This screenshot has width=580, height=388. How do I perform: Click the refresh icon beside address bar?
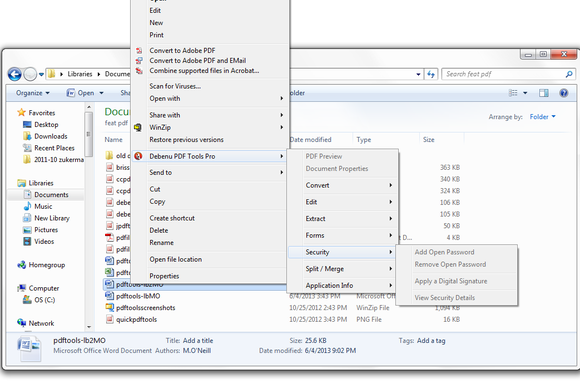pyautogui.click(x=431, y=74)
